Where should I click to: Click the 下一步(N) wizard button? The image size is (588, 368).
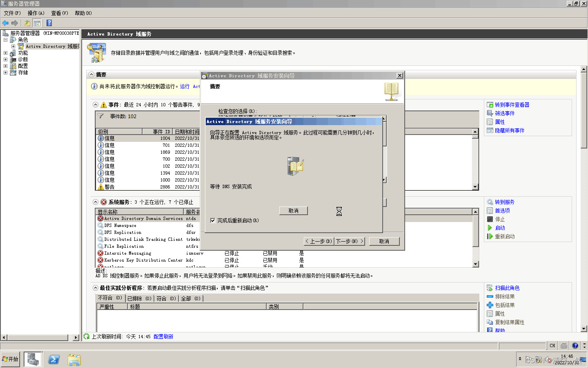[350, 241]
